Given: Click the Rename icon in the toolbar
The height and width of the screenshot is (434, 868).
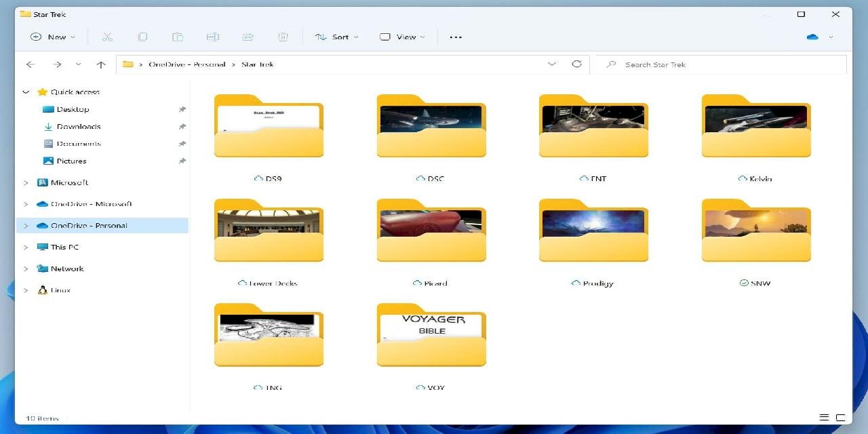Looking at the screenshot, I should (x=212, y=37).
